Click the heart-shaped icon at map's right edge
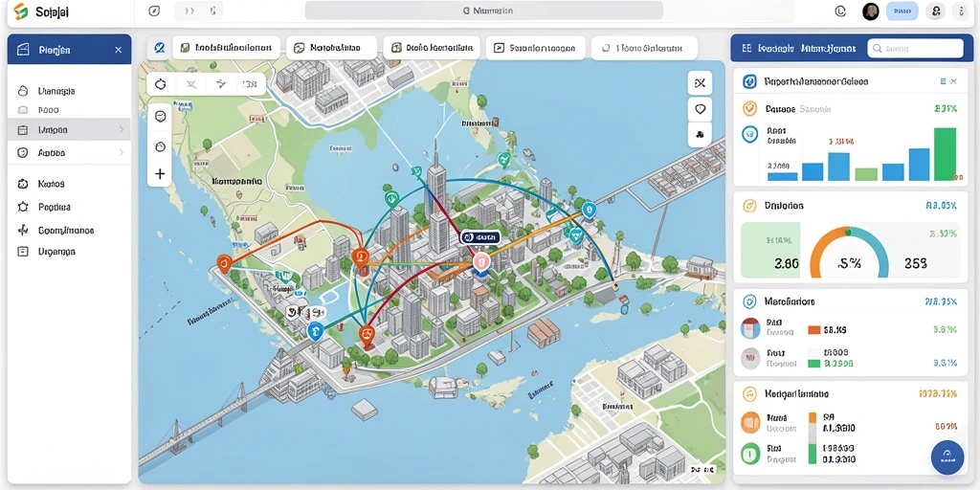980x490 pixels. [700, 109]
